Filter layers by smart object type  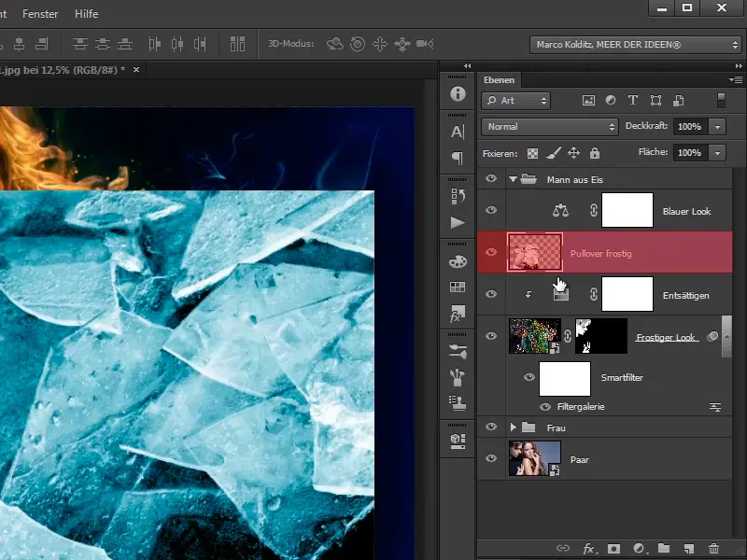[x=679, y=101]
